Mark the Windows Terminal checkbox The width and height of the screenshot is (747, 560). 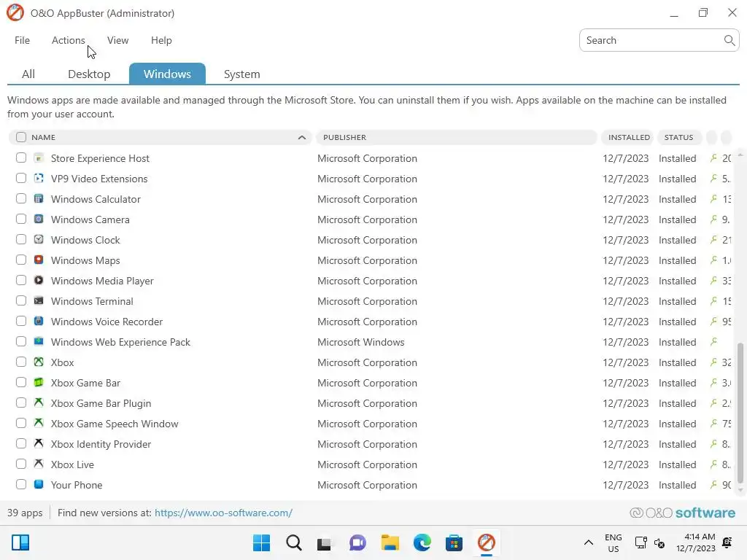[21, 300]
